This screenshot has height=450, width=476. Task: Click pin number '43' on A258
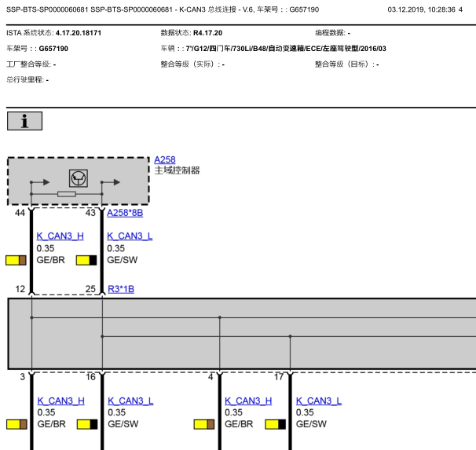coord(90,213)
